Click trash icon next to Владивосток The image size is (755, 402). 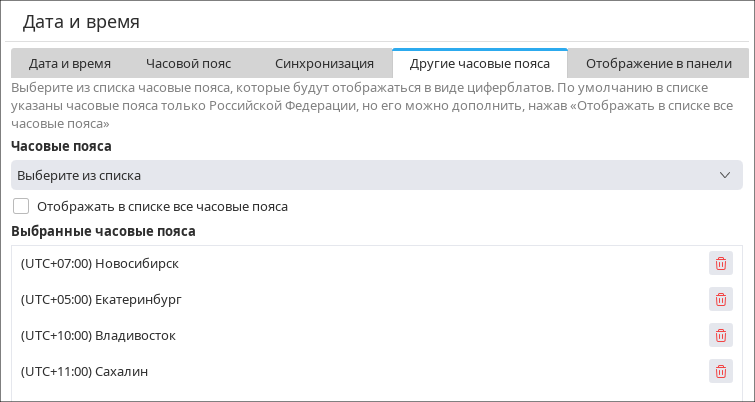(720, 335)
